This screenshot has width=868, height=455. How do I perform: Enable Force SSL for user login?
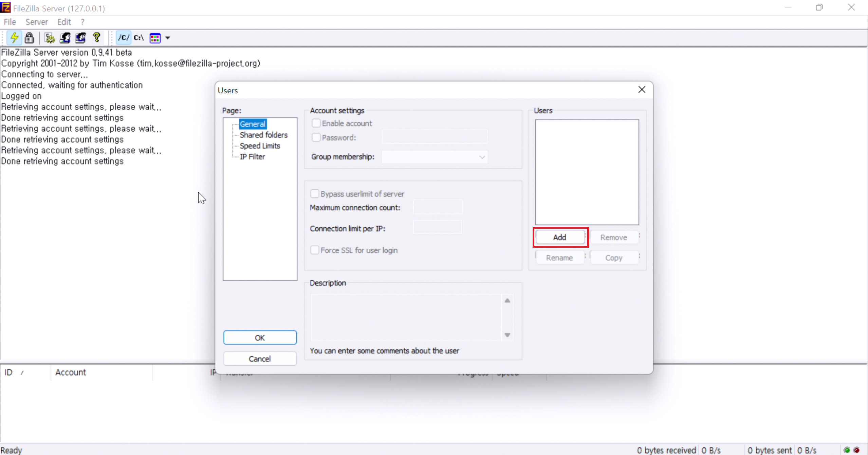pos(315,250)
